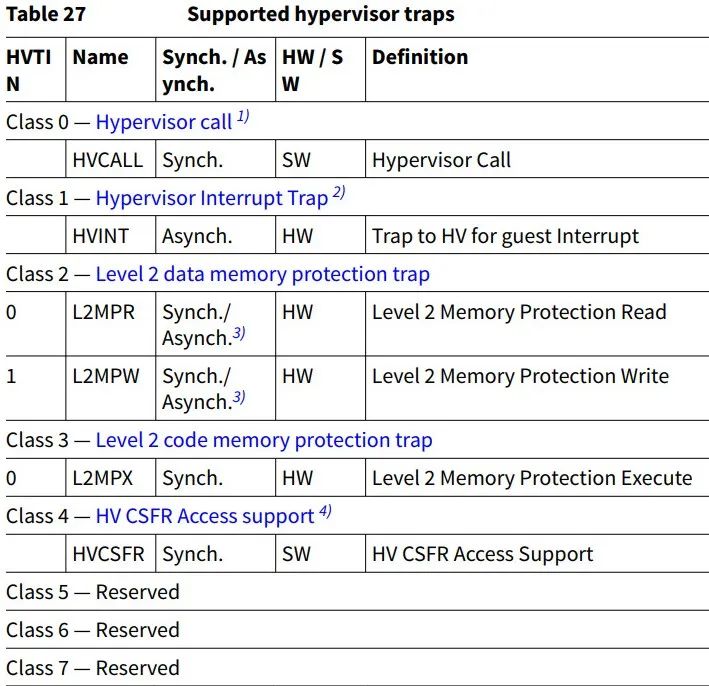The width and height of the screenshot is (709, 686).
Task: Click the HVCSFR name cell
Action: (x=110, y=554)
